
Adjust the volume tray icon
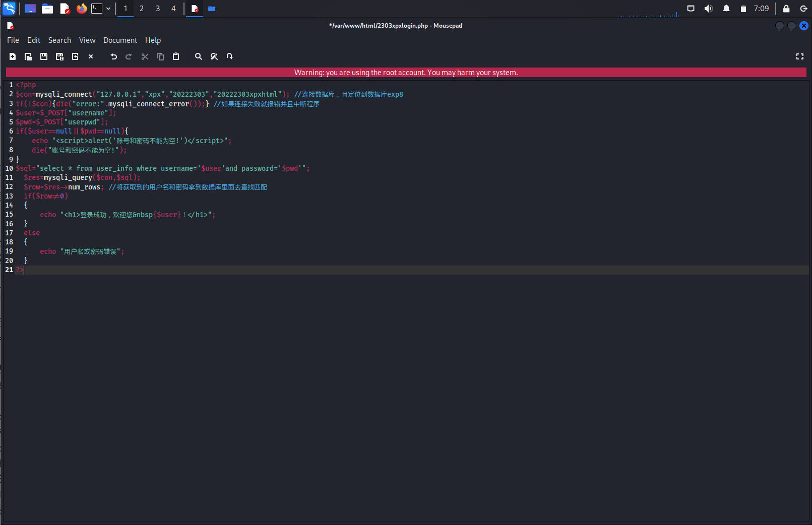pyautogui.click(x=709, y=9)
